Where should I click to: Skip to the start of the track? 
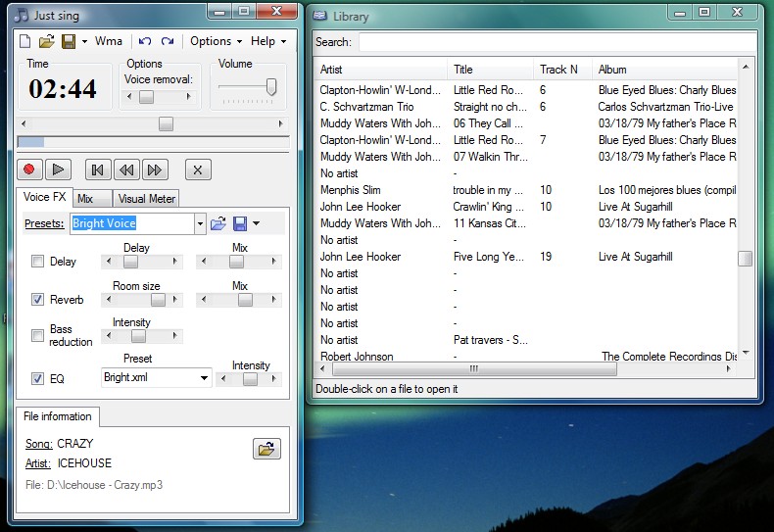(97, 169)
